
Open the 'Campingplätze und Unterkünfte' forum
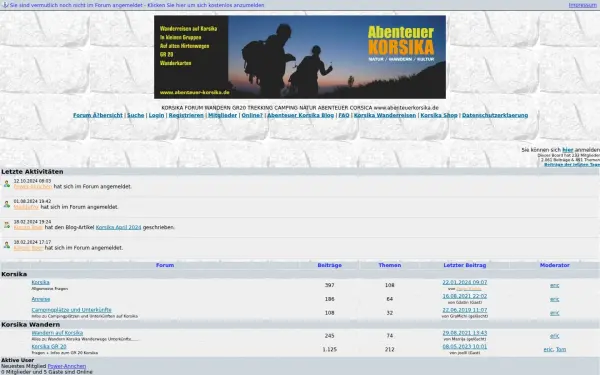pos(72,310)
